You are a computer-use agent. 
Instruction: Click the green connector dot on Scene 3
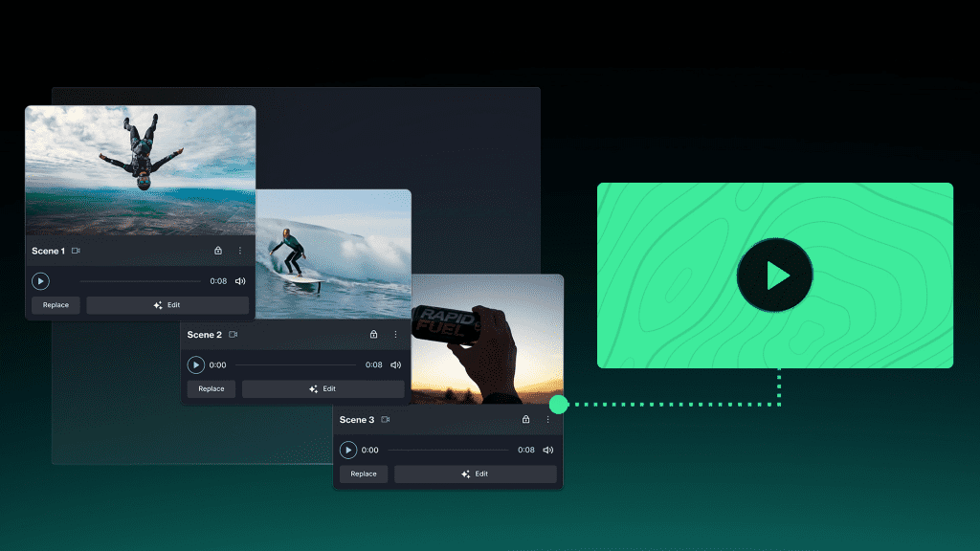(x=559, y=405)
